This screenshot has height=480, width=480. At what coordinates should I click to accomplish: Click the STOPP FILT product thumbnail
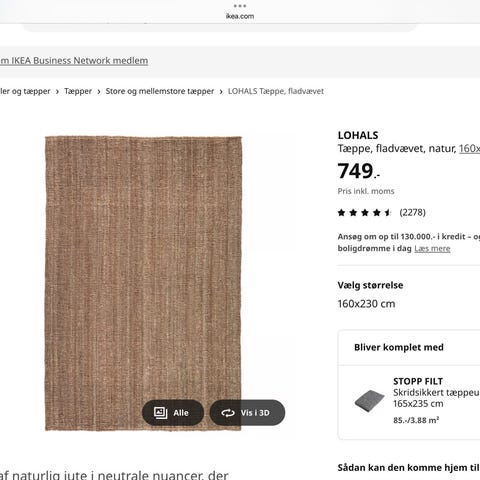(370, 401)
